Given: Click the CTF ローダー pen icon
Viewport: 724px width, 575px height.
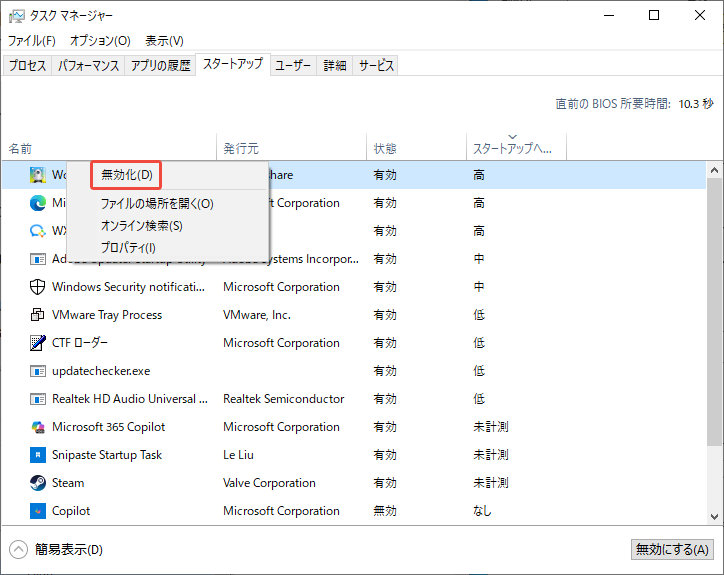Looking at the screenshot, I should pos(38,343).
